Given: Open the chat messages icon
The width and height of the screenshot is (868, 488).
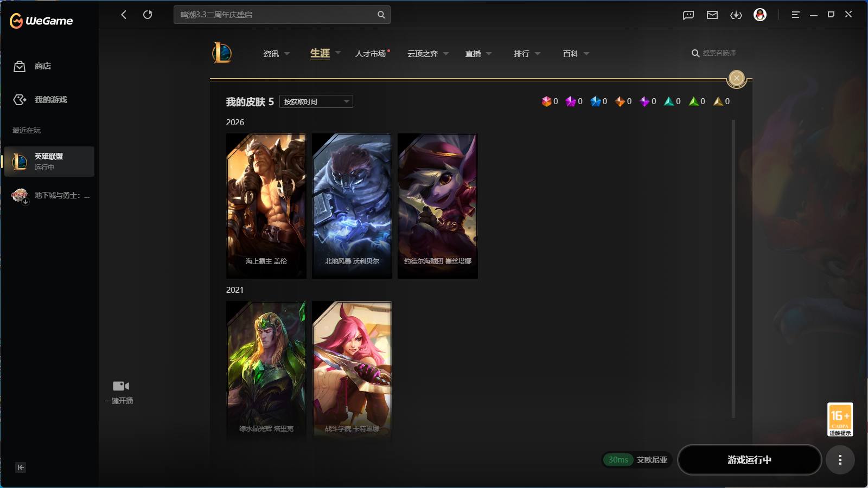Looking at the screenshot, I should [688, 15].
